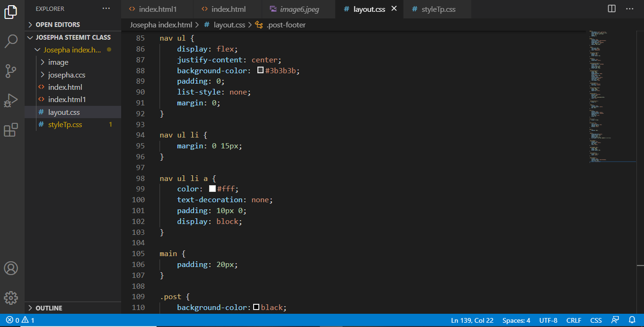Viewport: 644px width, 327px height.
Task: Change the CRLF end of line setting
Action: tap(573, 320)
